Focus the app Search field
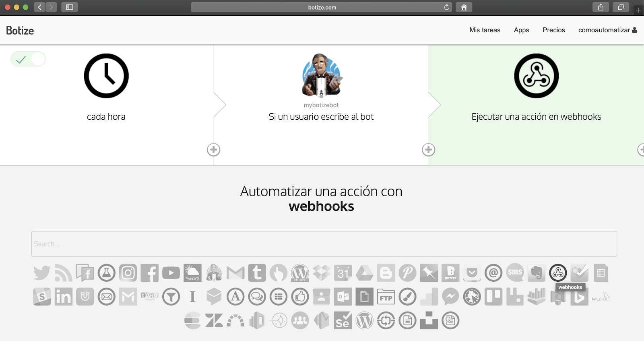Image resolution: width=644 pixels, height=341 pixels. 324,244
